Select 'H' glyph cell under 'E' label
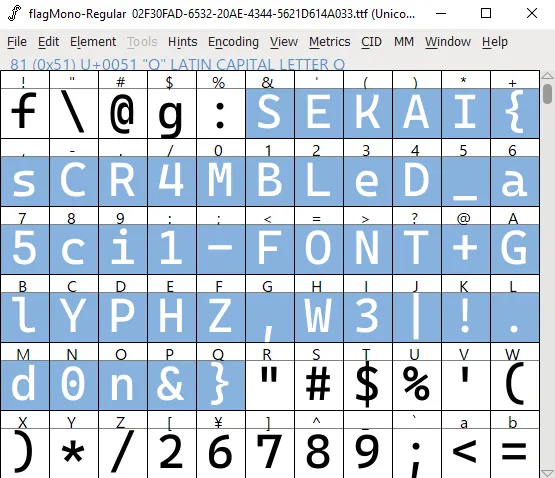The image size is (555, 478). coord(172,317)
